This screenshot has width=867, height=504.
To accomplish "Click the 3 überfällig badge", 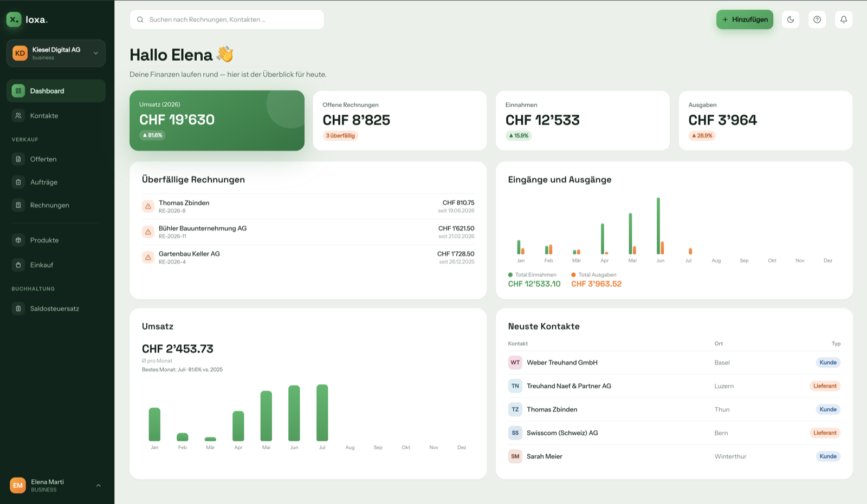I will coord(340,136).
